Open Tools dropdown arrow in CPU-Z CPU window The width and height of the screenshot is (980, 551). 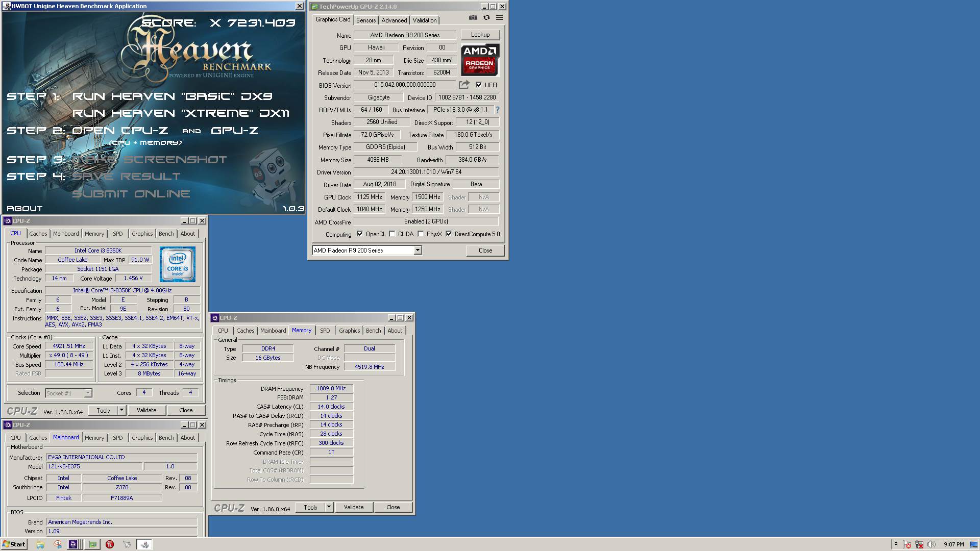pos(121,410)
